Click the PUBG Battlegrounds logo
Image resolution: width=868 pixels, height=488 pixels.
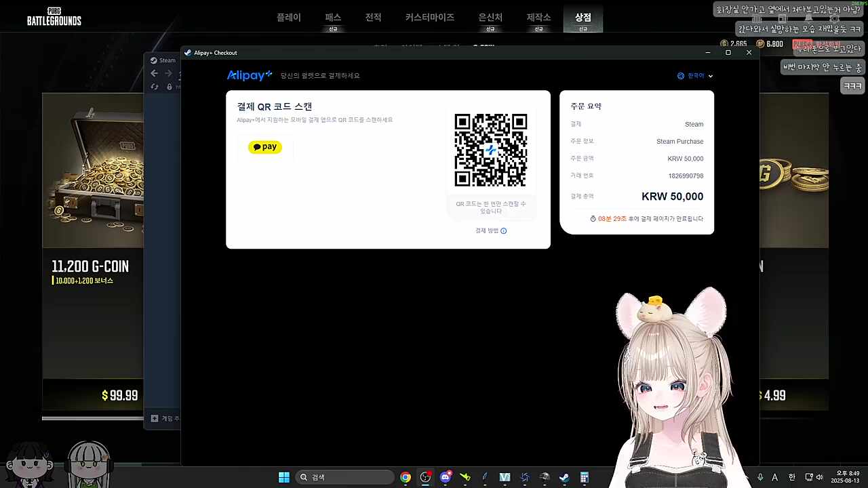[x=54, y=16]
